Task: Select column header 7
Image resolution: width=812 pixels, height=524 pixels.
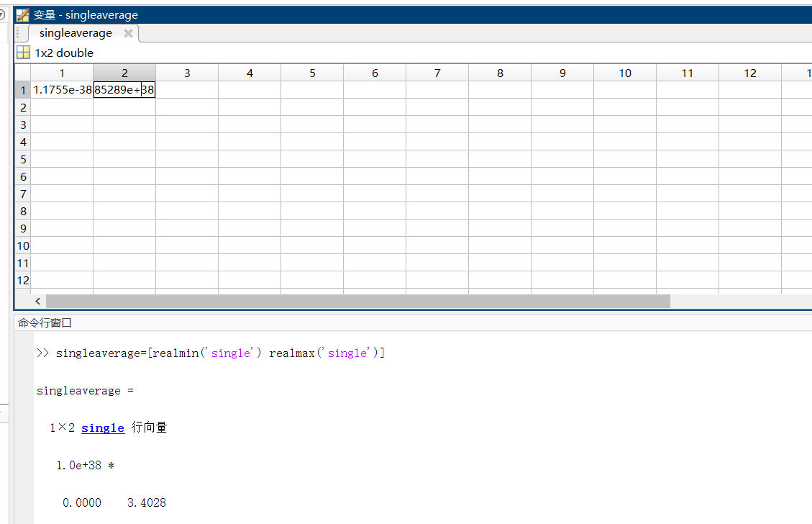Action: (437, 73)
